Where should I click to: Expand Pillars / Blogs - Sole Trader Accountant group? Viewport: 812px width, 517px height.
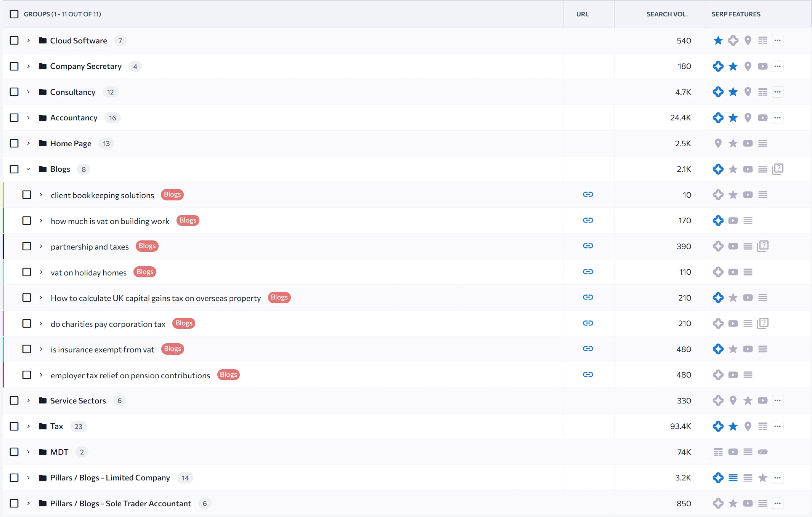[x=28, y=504]
